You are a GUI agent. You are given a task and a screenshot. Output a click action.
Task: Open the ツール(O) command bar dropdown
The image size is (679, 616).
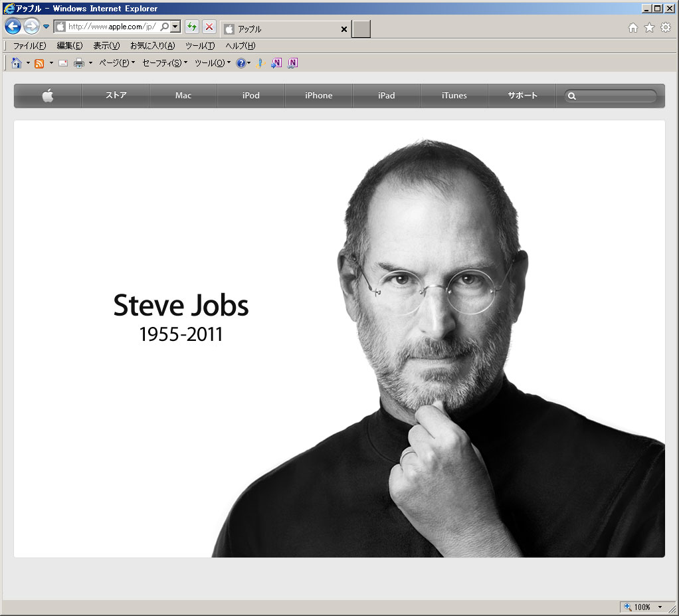tap(212, 63)
